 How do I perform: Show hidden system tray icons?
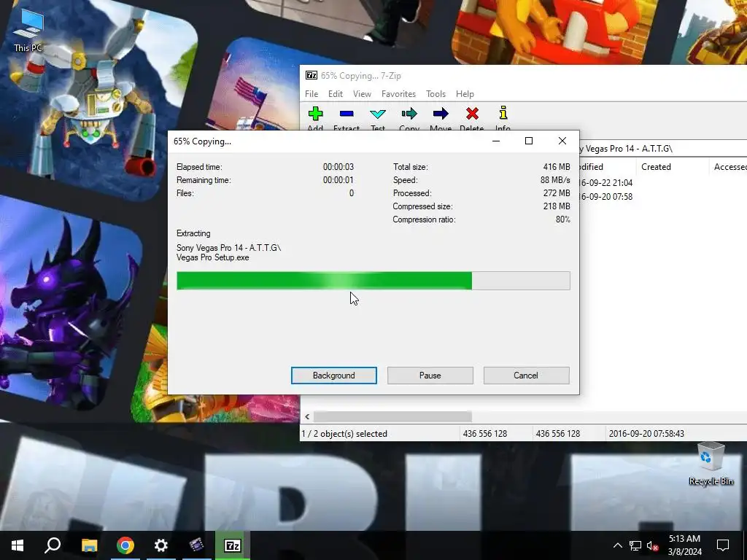[x=617, y=545]
